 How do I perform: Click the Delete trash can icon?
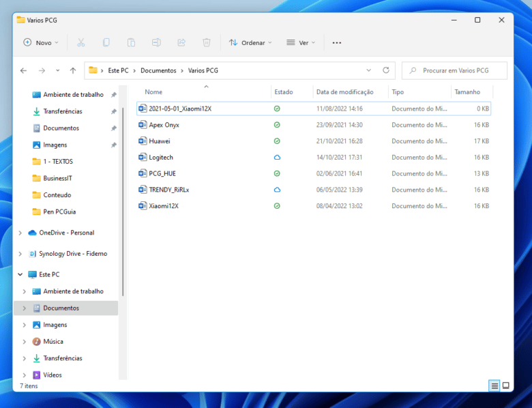207,42
